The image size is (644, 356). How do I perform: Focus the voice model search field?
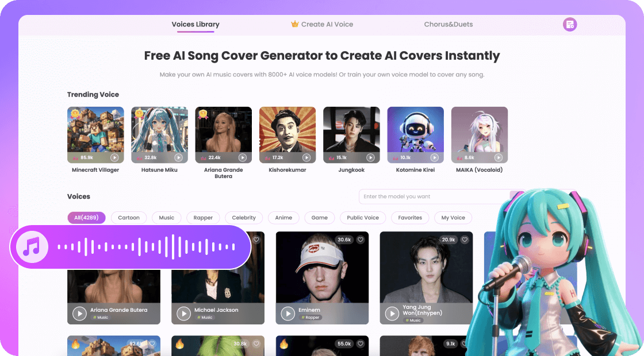pos(435,196)
